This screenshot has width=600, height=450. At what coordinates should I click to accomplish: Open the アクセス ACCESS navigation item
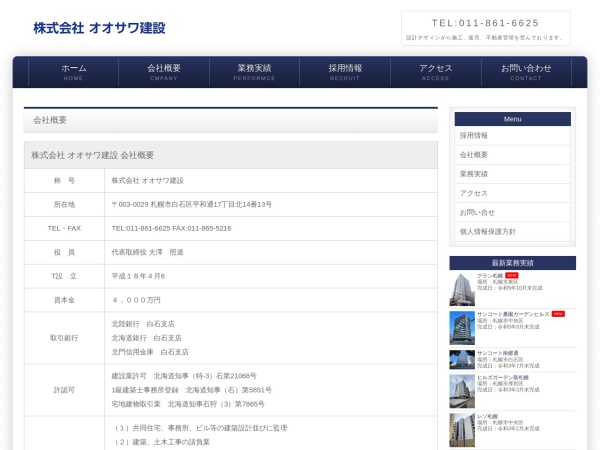[x=435, y=72]
